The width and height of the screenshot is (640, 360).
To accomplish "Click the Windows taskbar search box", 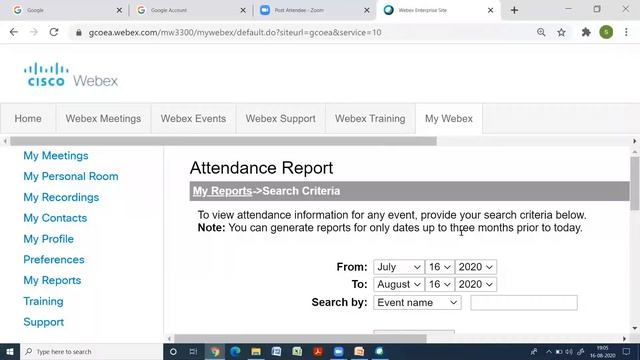I will point(91,351).
